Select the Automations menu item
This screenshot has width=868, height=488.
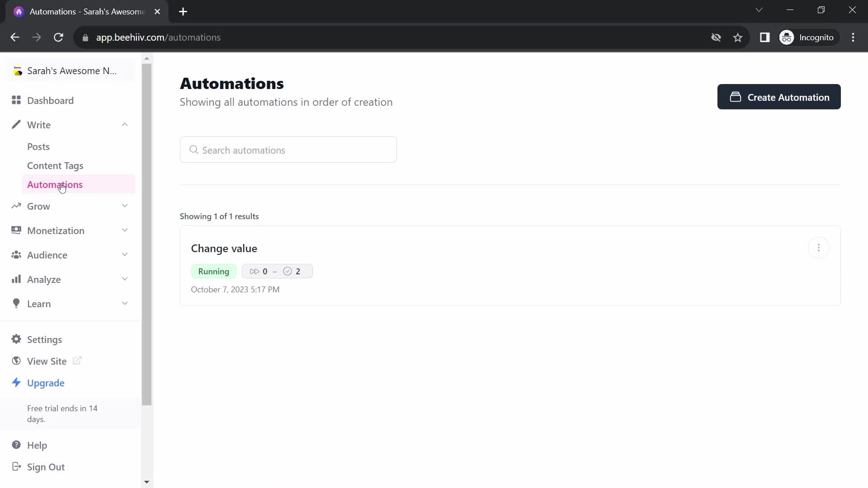(x=55, y=184)
